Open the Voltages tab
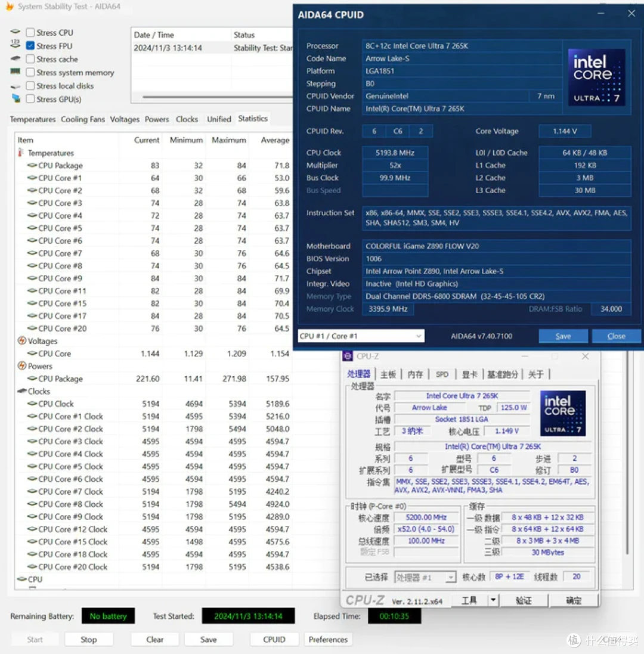Image resolution: width=644 pixels, height=654 pixels. (x=125, y=119)
